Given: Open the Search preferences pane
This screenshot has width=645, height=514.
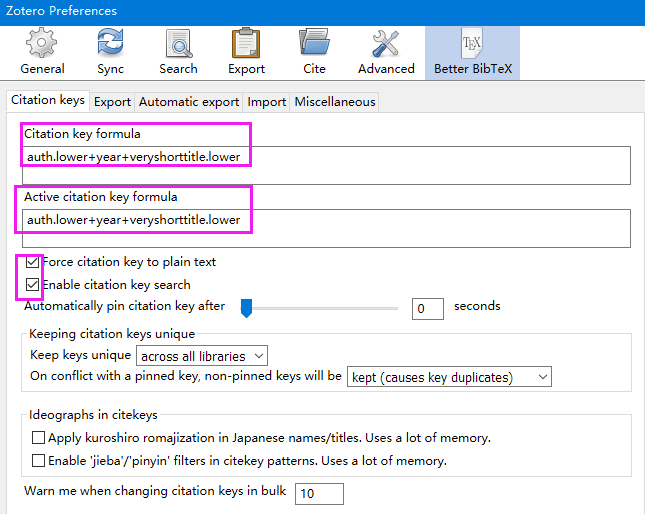Looking at the screenshot, I should [178, 52].
